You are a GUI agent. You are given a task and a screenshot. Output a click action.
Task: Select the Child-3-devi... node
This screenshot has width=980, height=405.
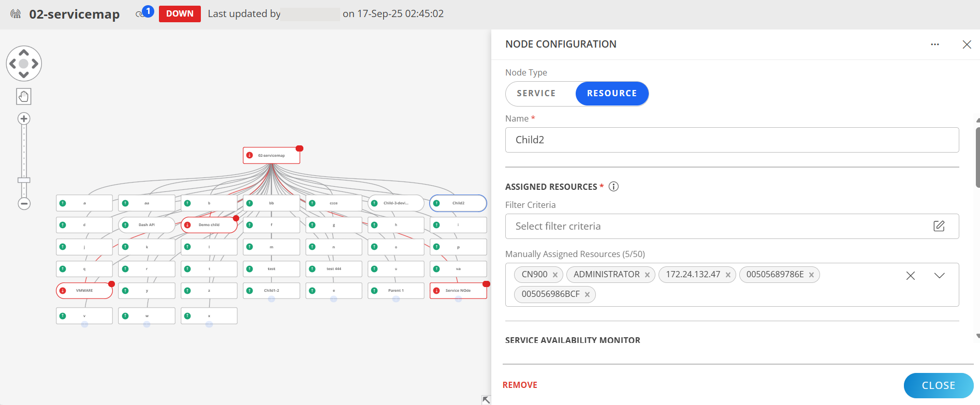point(396,203)
